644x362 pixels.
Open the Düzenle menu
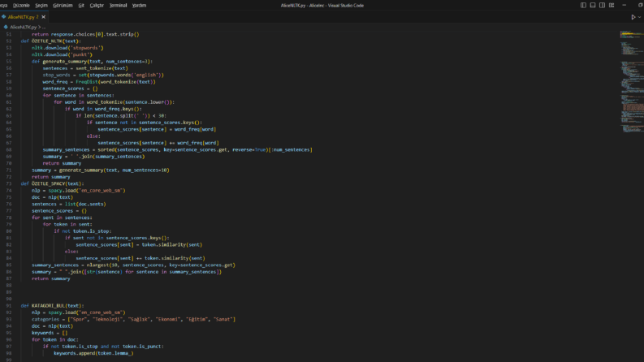click(x=21, y=6)
